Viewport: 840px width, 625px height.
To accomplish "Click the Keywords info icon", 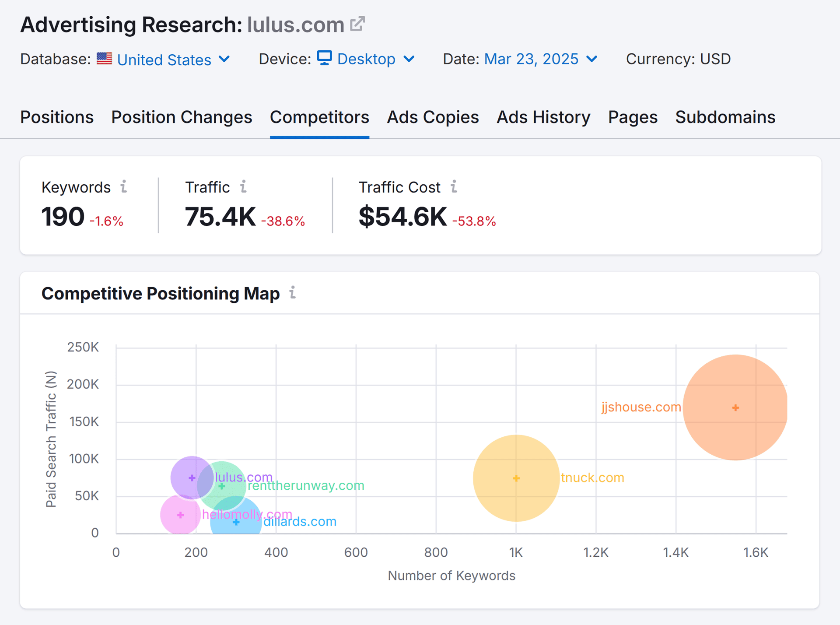I will [124, 187].
